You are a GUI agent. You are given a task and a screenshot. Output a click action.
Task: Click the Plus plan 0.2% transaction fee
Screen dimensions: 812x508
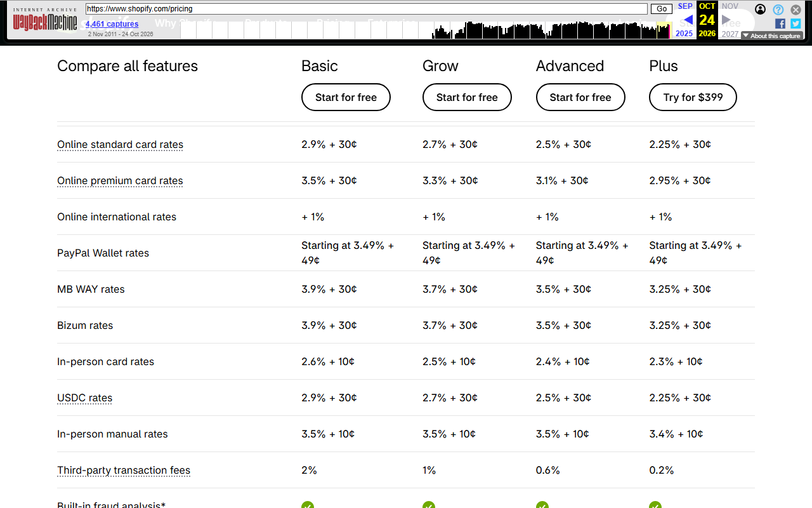coord(662,471)
